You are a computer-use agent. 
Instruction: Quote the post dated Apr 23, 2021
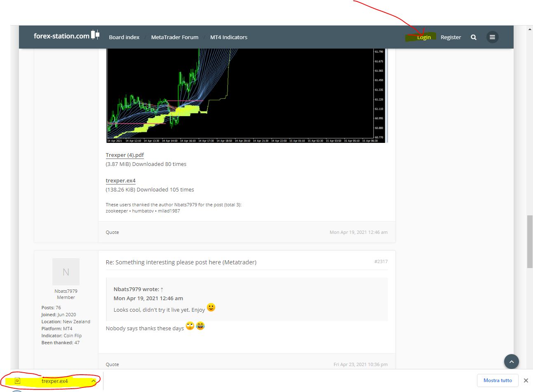112,364
